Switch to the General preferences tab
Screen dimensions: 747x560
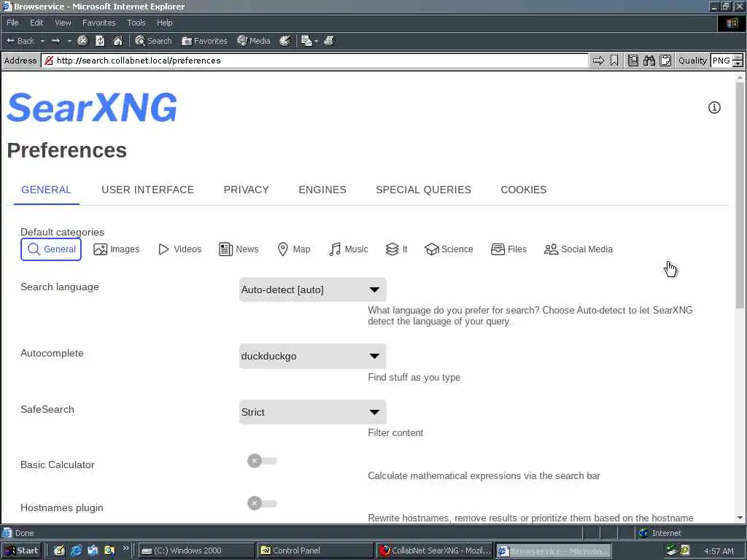pos(46,190)
